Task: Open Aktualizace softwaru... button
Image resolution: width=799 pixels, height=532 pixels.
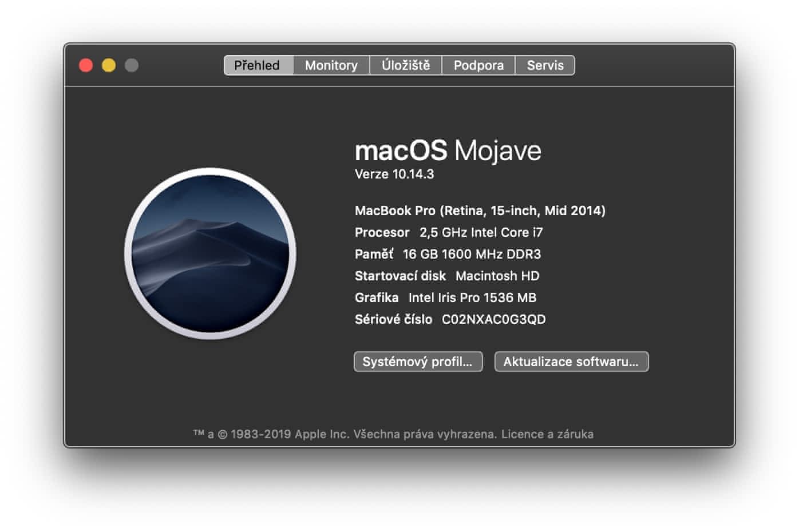Action: (x=571, y=362)
